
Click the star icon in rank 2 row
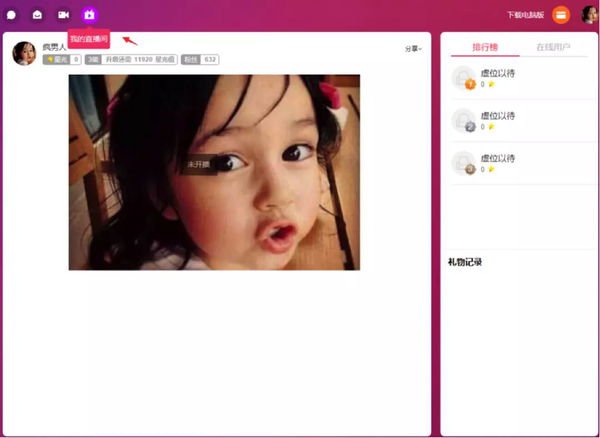tap(492, 127)
